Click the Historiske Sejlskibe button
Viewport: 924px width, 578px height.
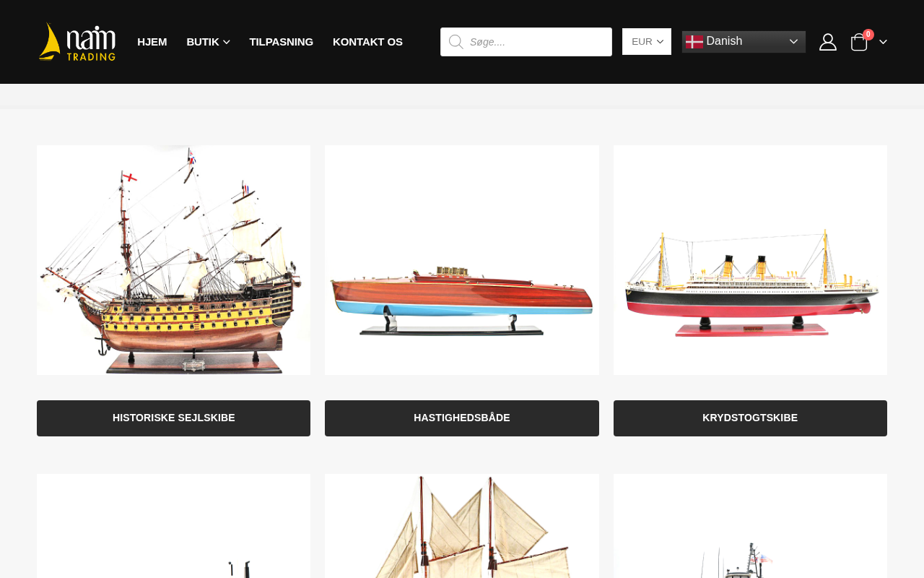tap(173, 418)
